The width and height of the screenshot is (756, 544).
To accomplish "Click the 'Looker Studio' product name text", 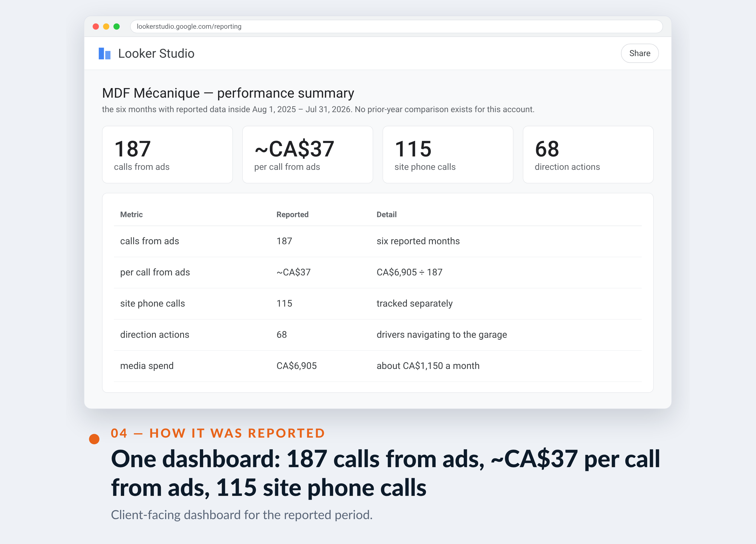I will (x=156, y=53).
